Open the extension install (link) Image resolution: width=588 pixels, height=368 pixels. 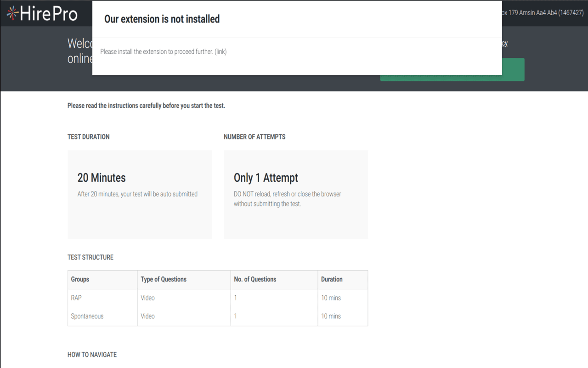[220, 52]
